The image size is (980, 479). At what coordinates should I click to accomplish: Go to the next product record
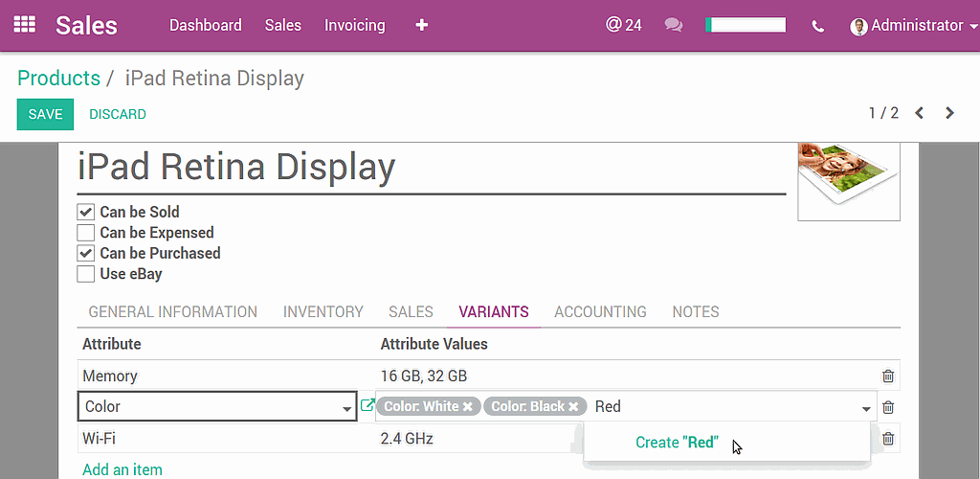coord(949,113)
